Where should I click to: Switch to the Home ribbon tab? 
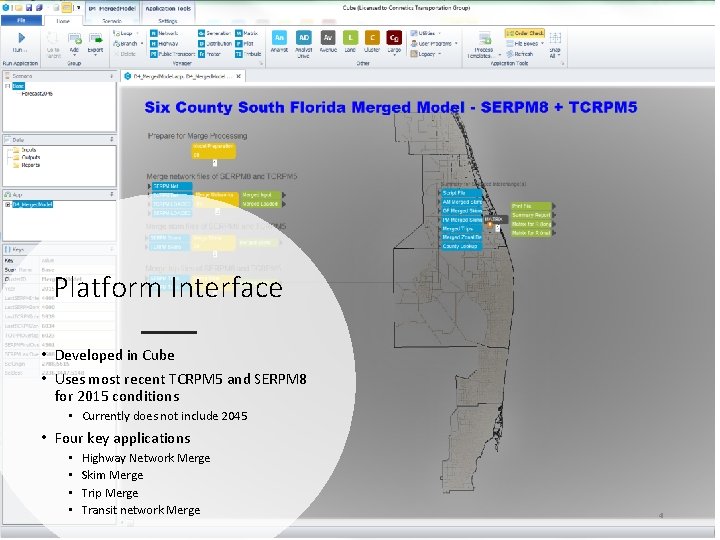tap(63, 21)
